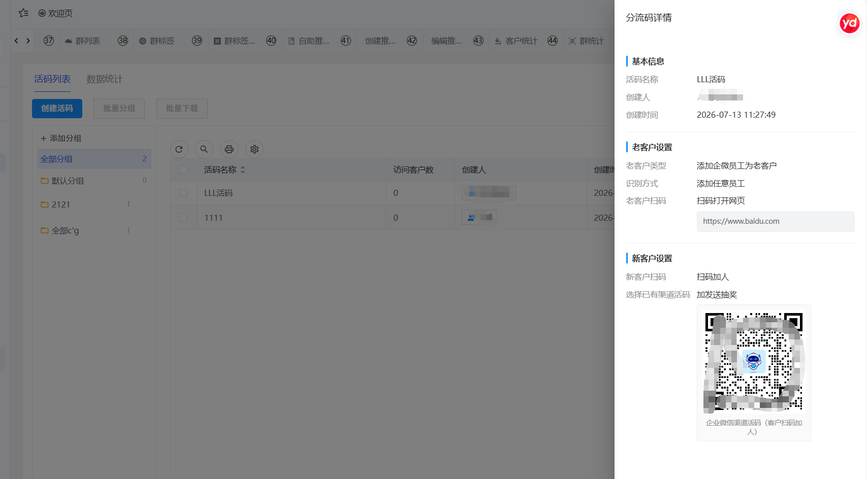
Task: Click the 企业微信渠道活码 caption under QR
Action: tap(754, 427)
